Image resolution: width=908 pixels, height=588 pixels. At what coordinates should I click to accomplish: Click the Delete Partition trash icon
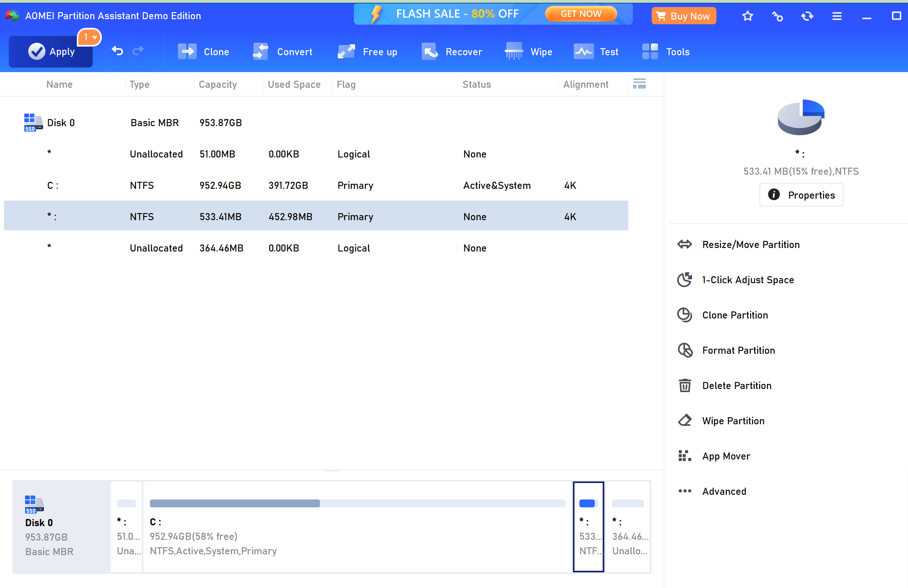[685, 385]
